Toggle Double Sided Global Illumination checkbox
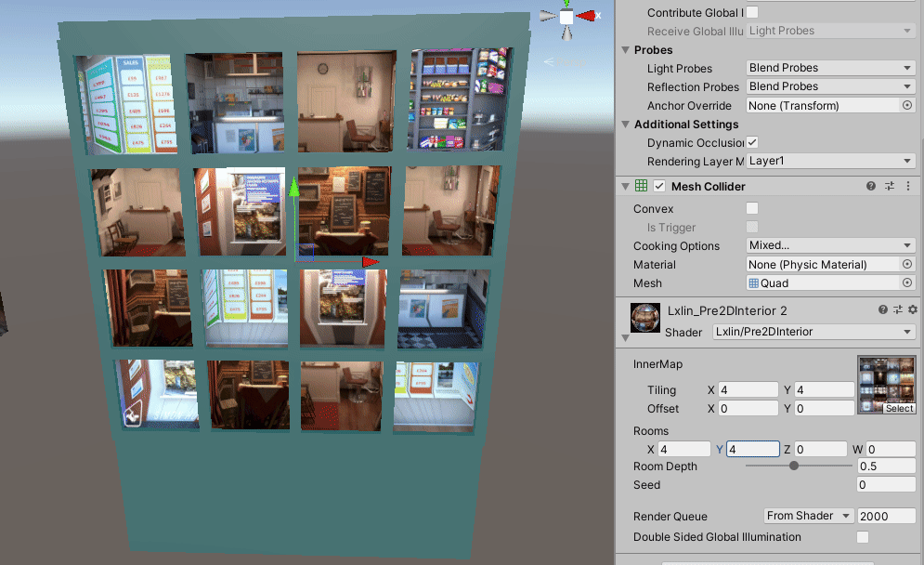The width and height of the screenshot is (924, 565). [863, 537]
